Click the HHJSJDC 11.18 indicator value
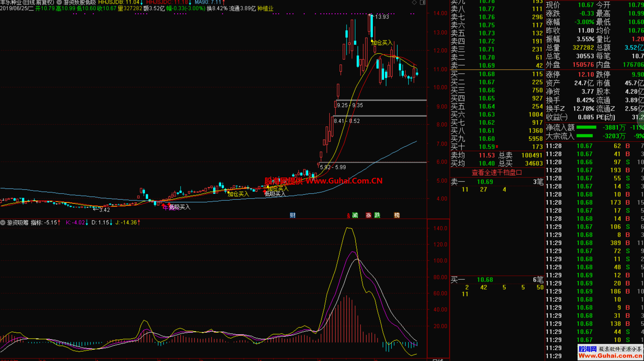The image size is (644, 361). (169, 2)
